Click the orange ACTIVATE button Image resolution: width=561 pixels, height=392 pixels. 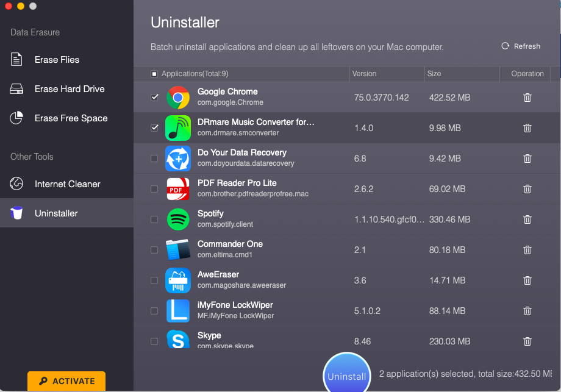(66, 381)
